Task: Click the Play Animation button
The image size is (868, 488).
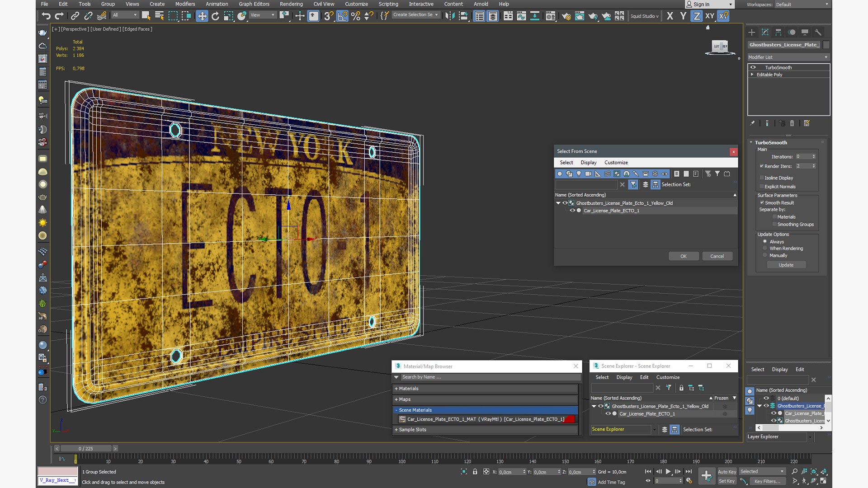Action: coord(668,471)
